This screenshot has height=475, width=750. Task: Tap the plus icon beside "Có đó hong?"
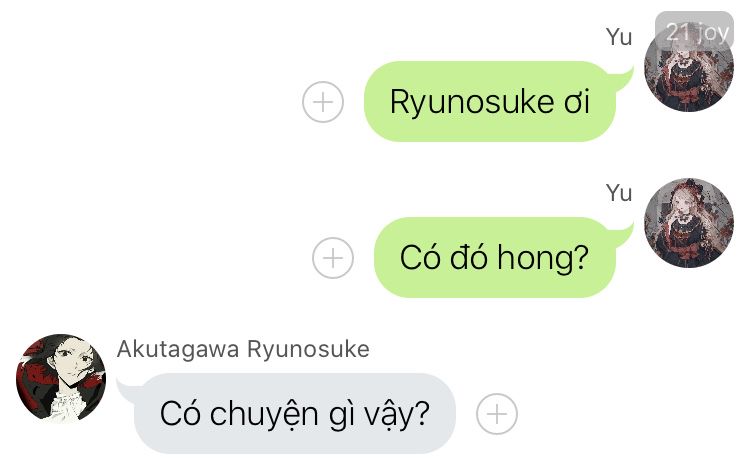point(333,258)
